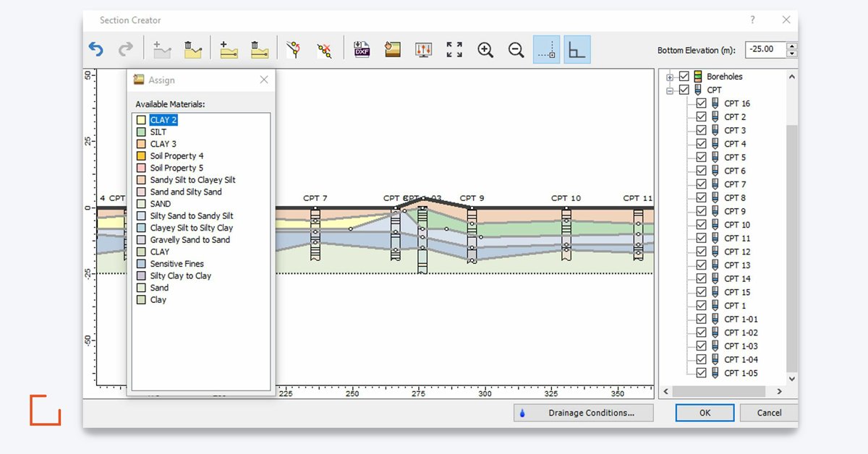Select the uppercase SAND material
868x454 pixels.
tap(161, 204)
